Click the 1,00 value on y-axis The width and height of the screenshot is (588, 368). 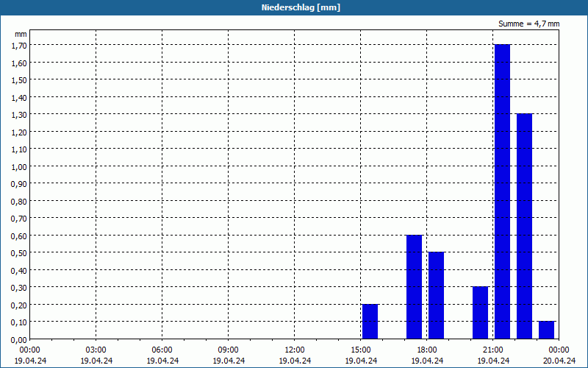click(19, 166)
